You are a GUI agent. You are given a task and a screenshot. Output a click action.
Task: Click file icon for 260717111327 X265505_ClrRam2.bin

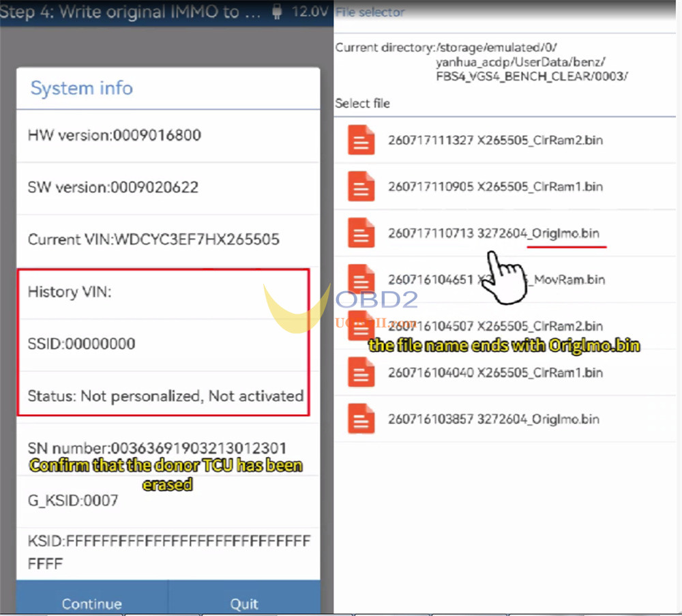pyautogui.click(x=361, y=140)
